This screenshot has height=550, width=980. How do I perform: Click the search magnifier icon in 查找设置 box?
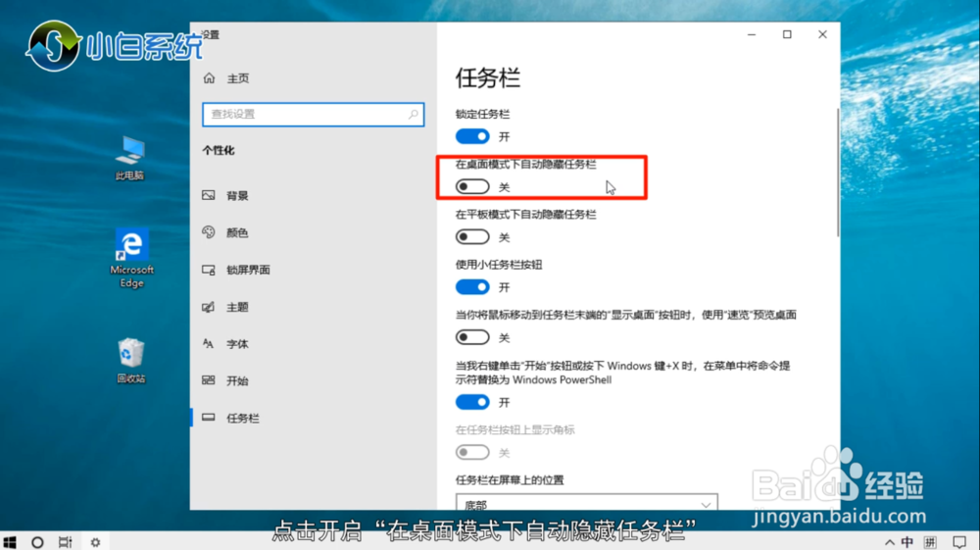click(x=414, y=115)
